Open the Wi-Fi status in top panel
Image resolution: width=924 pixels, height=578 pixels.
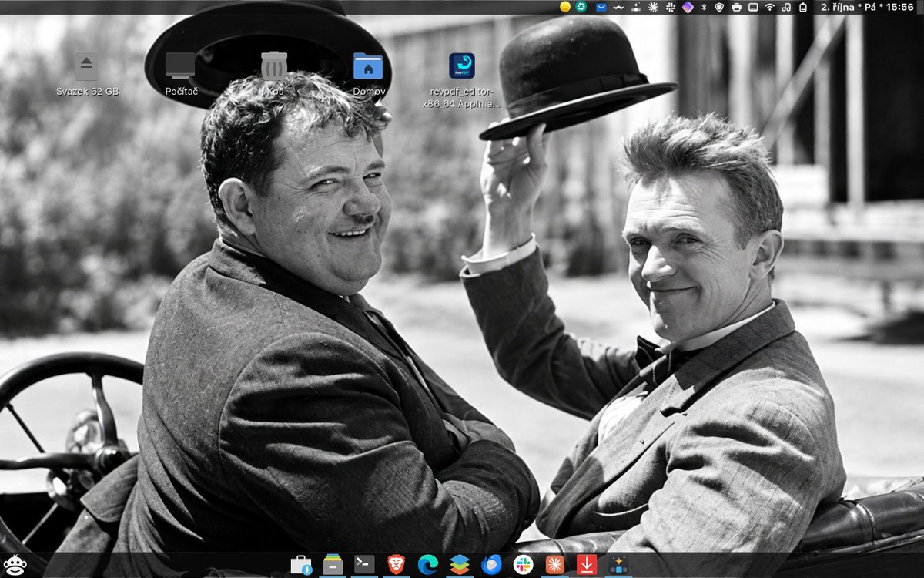point(769,7)
